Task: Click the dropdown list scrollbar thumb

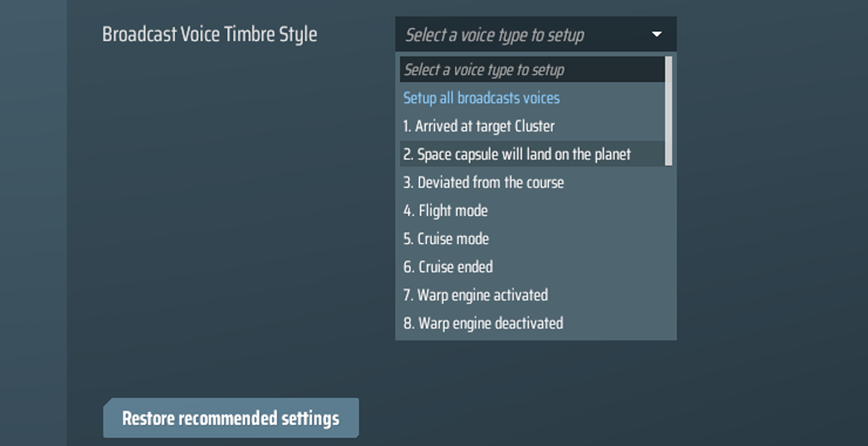Action: coord(669,111)
